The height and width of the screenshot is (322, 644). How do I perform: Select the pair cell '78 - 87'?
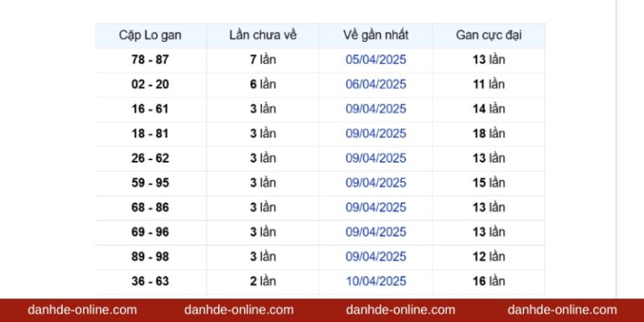pyautogui.click(x=150, y=60)
